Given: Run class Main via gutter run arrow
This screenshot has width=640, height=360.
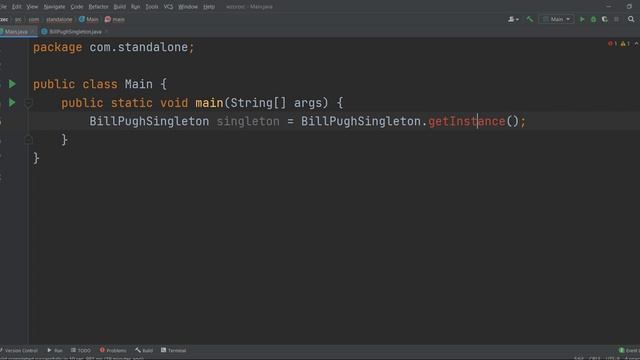Looking at the screenshot, I should coord(12,84).
